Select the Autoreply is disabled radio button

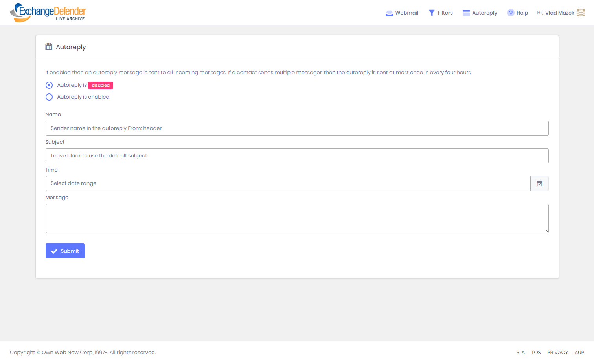49,85
